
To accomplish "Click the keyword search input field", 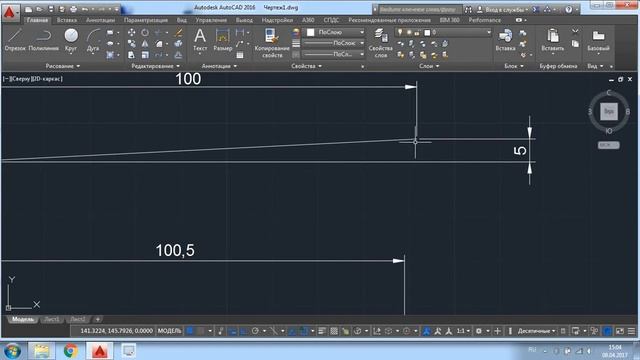I will (420, 9).
